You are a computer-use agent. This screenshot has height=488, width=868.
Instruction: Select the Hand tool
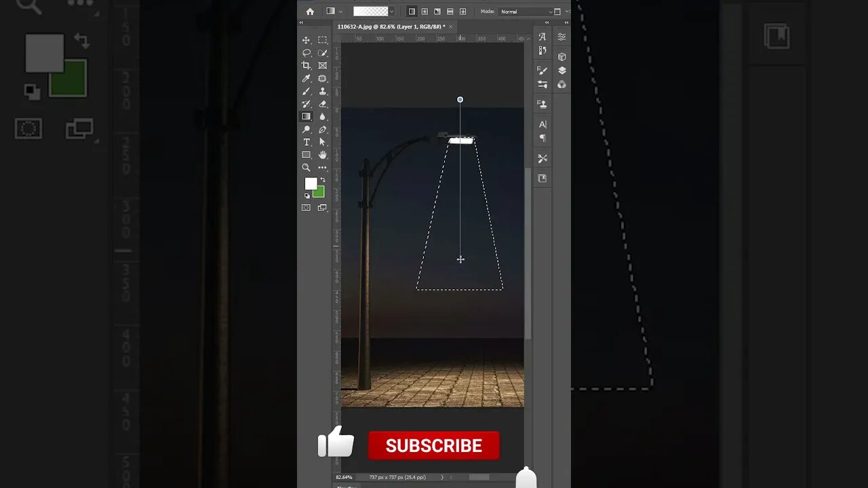coord(323,155)
